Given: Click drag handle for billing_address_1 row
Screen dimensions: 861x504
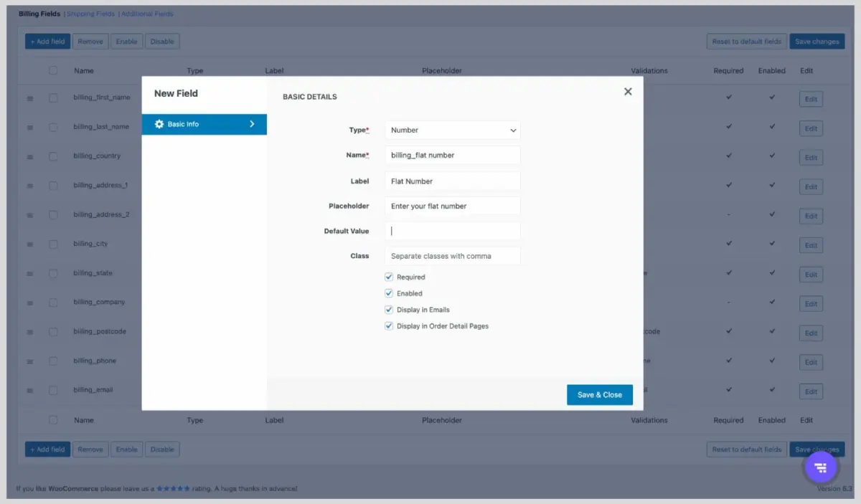Looking at the screenshot, I should click(x=30, y=186).
